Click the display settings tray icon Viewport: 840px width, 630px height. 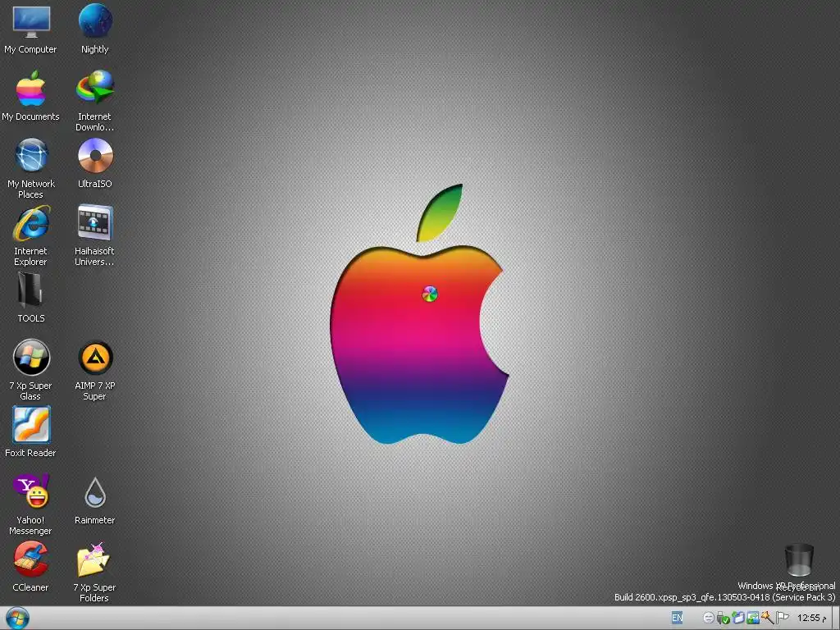click(x=753, y=619)
